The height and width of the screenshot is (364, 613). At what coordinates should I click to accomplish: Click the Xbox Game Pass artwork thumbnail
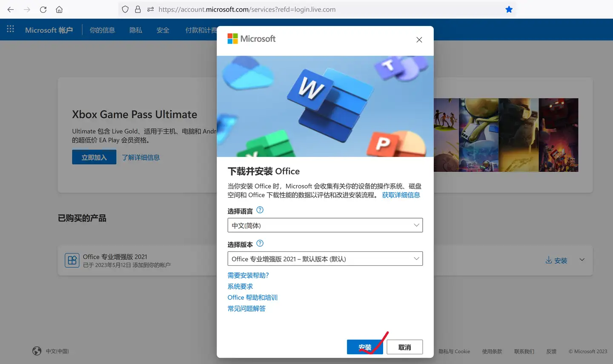coord(506,135)
